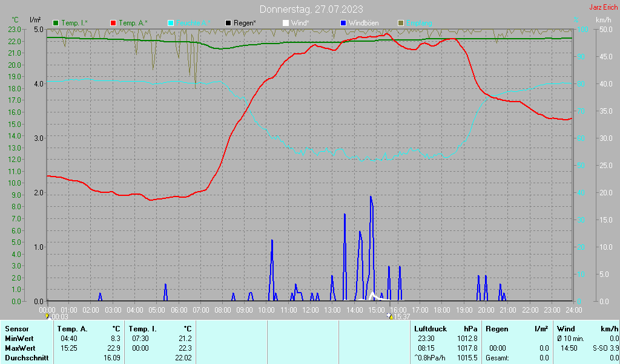This screenshot has height=364, width=620.
Task: Click the yellow marker icon at 00:03
Action: [48, 316]
